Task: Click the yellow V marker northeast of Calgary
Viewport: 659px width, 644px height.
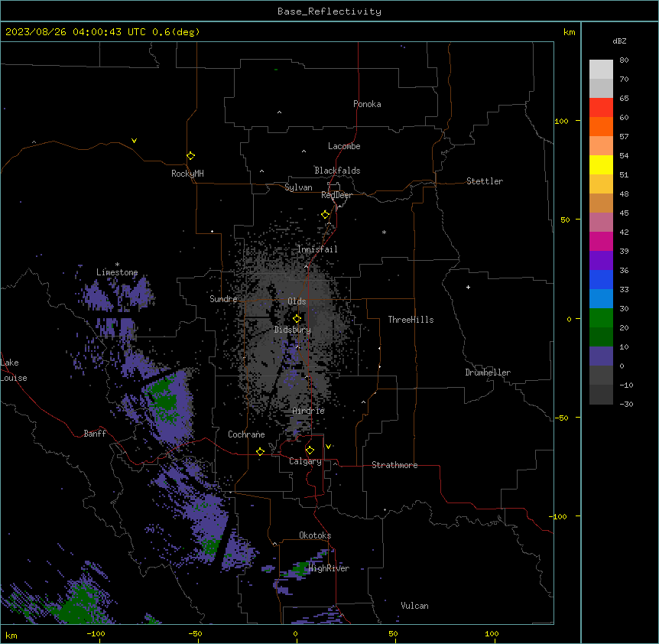Action: pyautogui.click(x=328, y=447)
